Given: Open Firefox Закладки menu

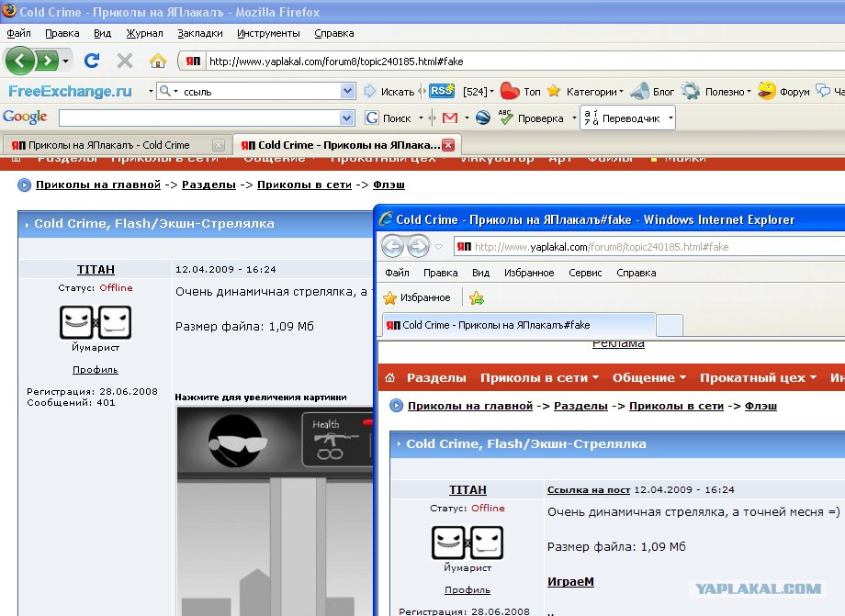Looking at the screenshot, I should [200, 33].
